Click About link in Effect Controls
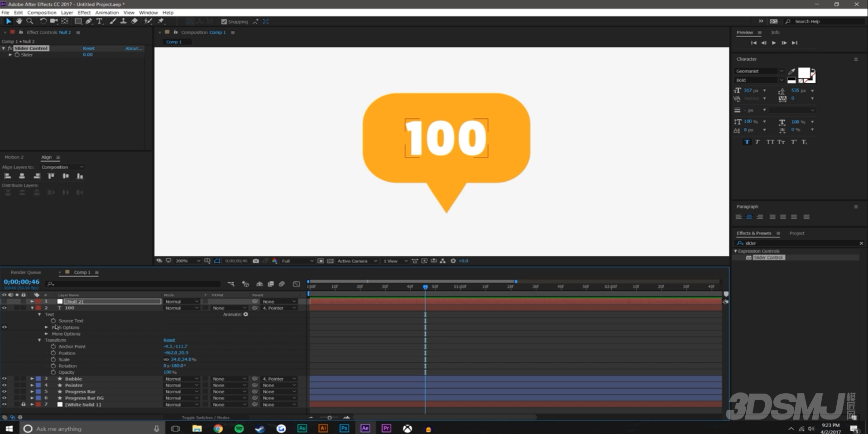 [x=134, y=48]
